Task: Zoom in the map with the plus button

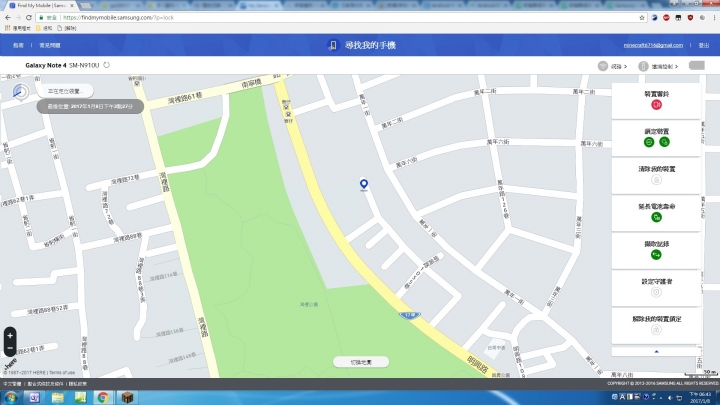Action: coord(10,336)
